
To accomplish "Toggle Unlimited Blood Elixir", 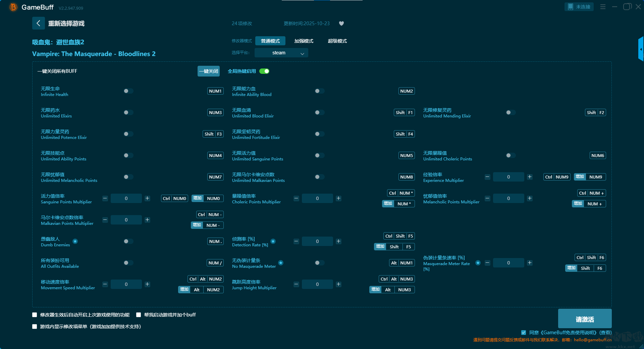I will pyautogui.click(x=320, y=112).
